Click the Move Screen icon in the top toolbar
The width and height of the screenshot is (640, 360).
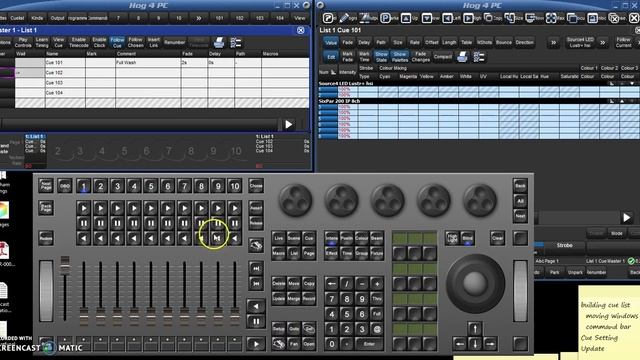click(530, 18)
